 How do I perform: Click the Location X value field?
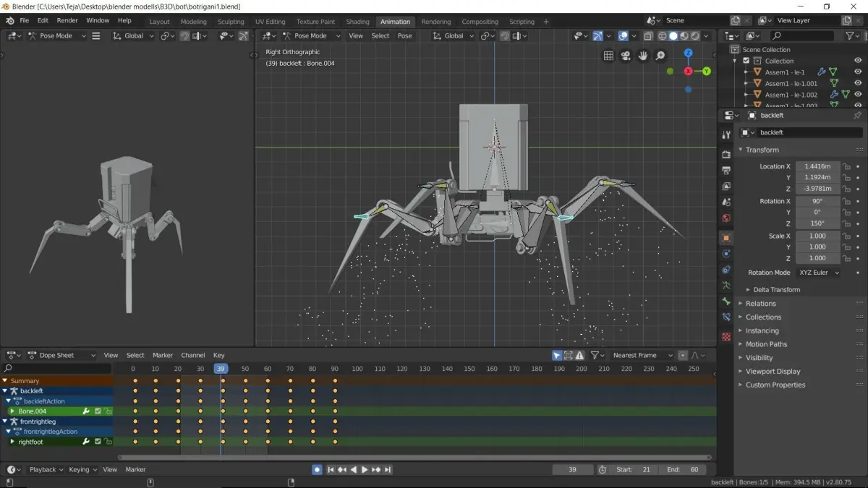(x=817, y=166)
